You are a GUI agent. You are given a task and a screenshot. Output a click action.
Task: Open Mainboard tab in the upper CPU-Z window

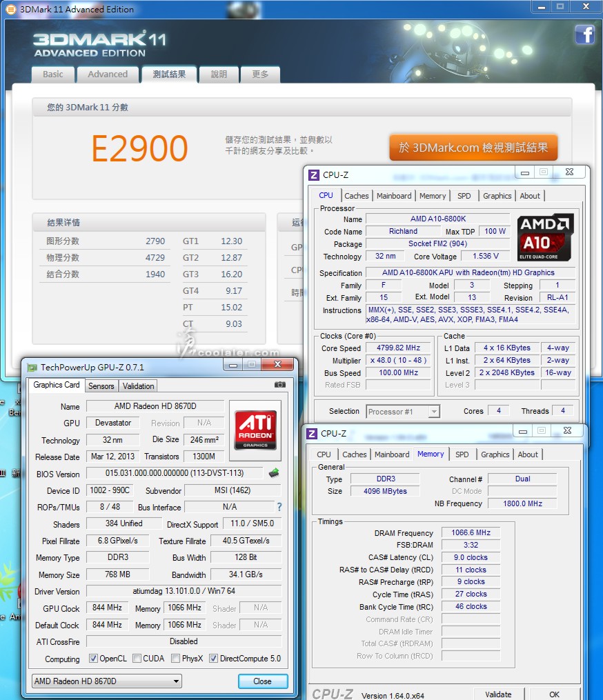(x=394, y=196)
